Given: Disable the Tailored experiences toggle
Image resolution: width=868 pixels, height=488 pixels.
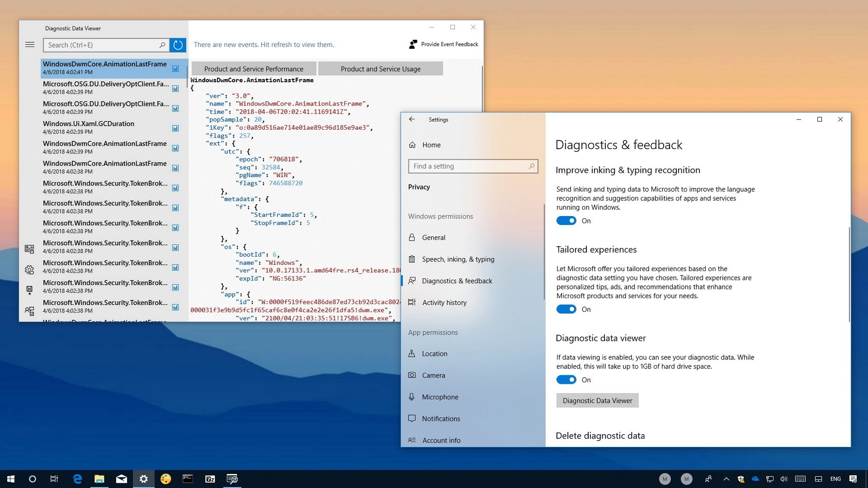Looking at the screenshot, I should click(x=566, y=309).
